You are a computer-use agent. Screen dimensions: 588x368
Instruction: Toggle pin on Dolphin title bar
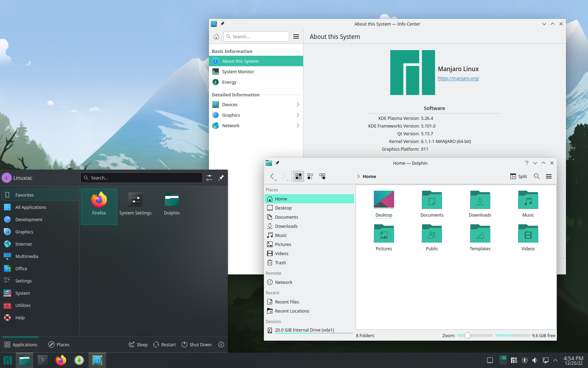pos(277,163)
